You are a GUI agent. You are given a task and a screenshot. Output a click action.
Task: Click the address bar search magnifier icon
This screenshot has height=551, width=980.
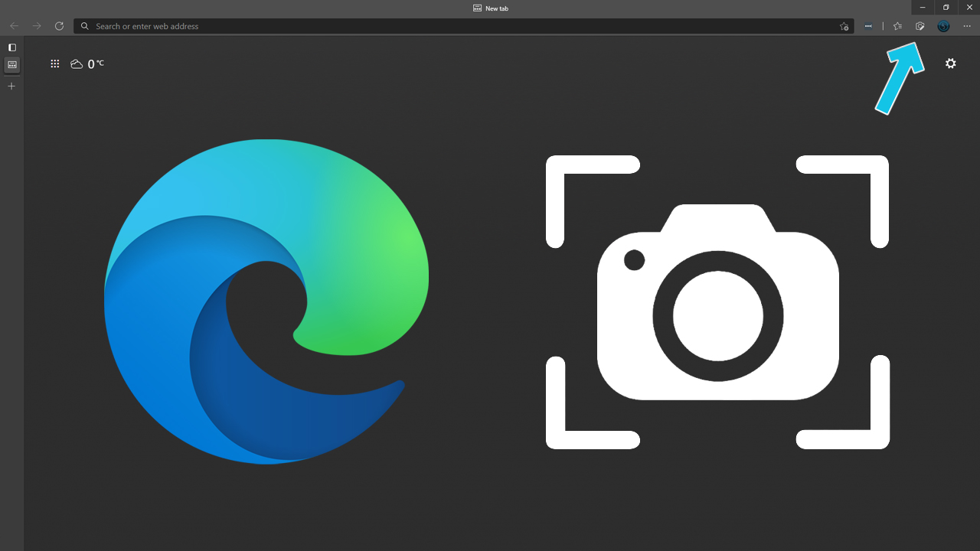(85, 26)
